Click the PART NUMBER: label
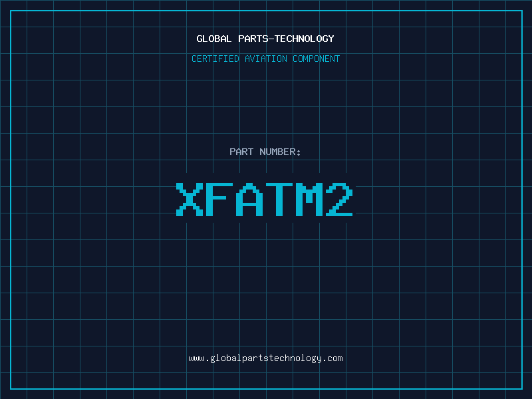Viewport: 532px width, 399px height. pos(265,152)
